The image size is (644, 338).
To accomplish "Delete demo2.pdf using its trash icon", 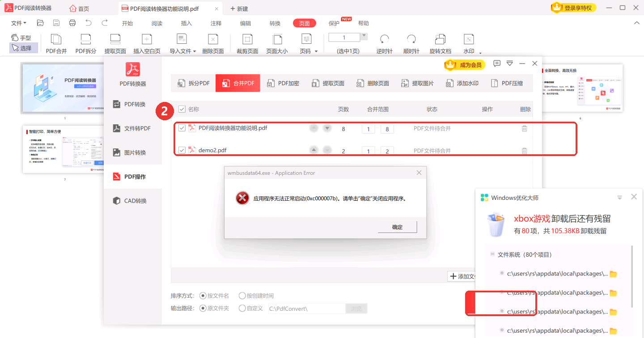I will point(525,151).
